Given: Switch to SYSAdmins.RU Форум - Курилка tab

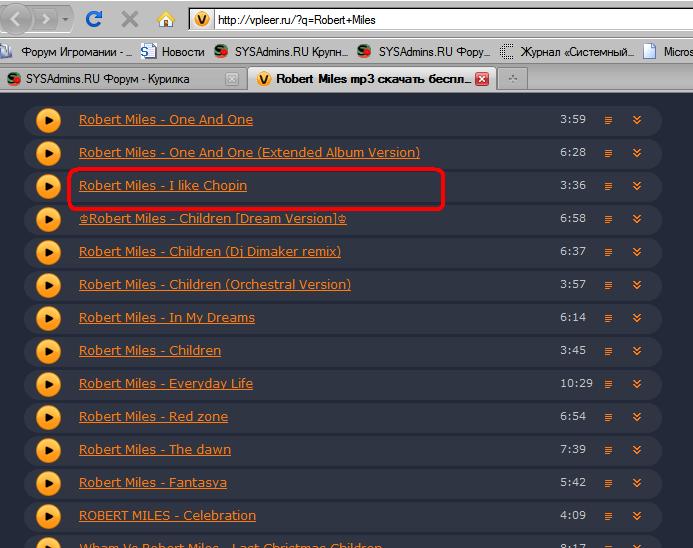Looking at the screenshot, I should [122, 79].
